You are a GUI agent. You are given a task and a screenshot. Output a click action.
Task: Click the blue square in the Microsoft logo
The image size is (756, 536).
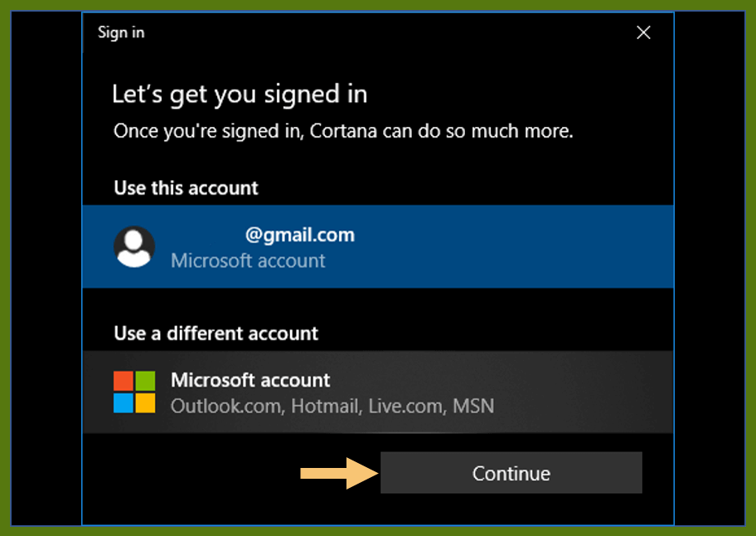pyautogui.click(x=123, y=403)
